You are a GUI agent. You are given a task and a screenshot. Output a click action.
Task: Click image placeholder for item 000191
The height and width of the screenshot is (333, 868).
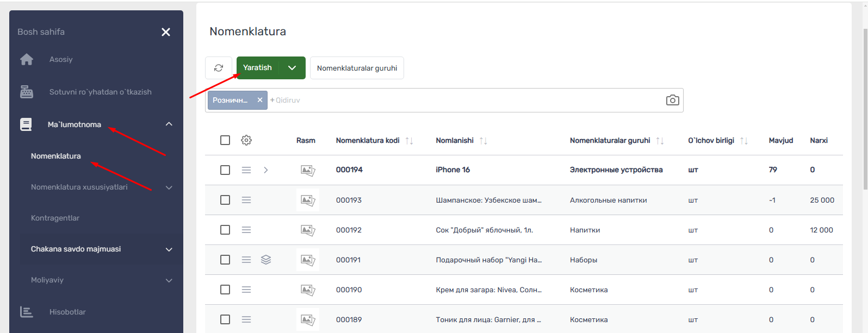coord(308,260)
